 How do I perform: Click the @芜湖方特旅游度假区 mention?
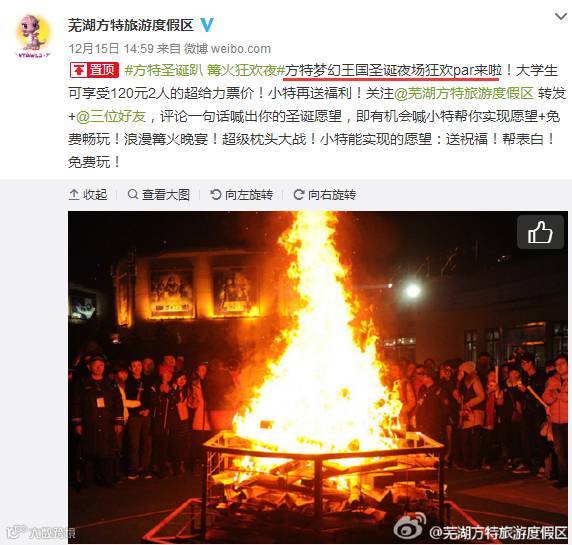pyautogui.click(x=464, y=93)
